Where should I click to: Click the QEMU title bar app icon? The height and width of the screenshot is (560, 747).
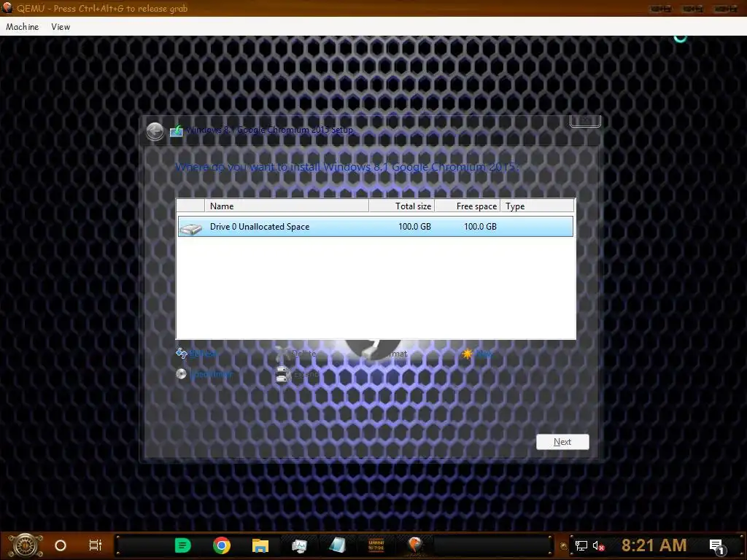tap(7, 8)
